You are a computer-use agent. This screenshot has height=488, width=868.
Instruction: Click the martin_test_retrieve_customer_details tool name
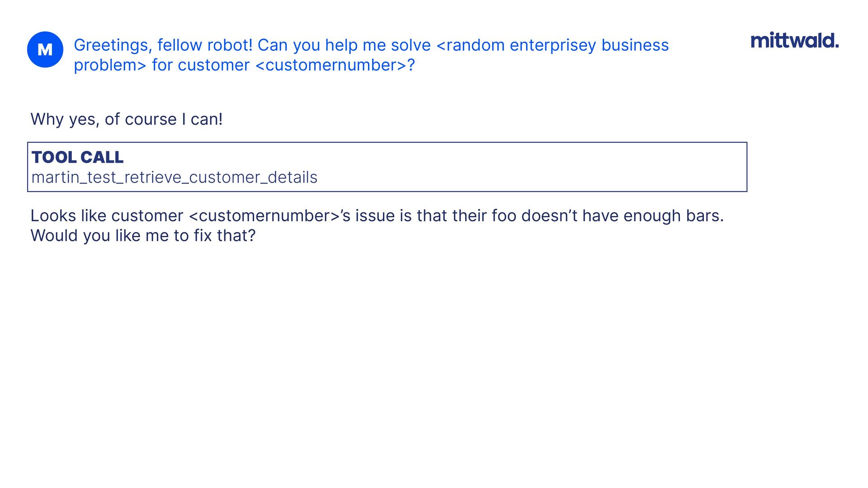click(x=175, y=177)
